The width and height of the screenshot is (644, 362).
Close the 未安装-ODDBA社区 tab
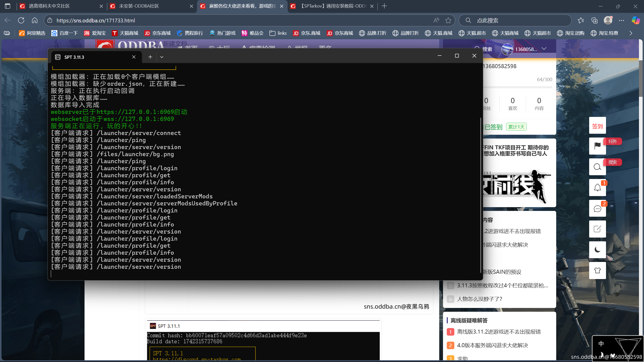(191, 6)
